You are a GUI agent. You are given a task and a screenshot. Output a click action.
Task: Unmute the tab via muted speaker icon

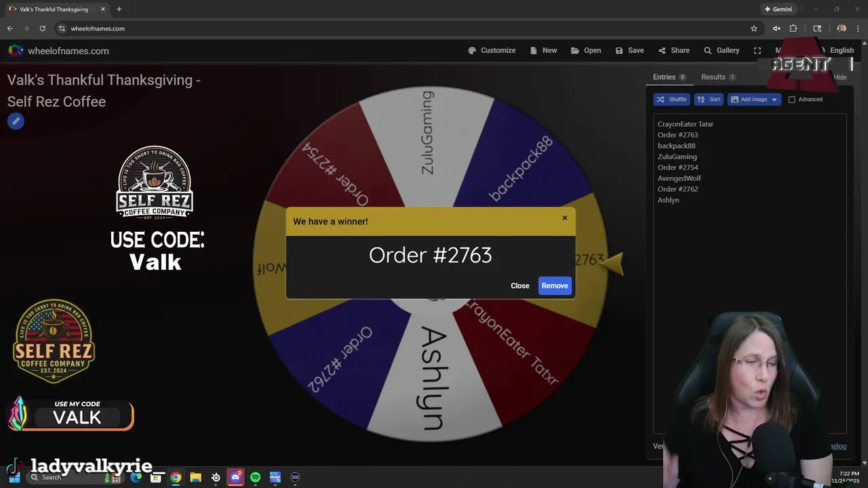pos(776,28)
